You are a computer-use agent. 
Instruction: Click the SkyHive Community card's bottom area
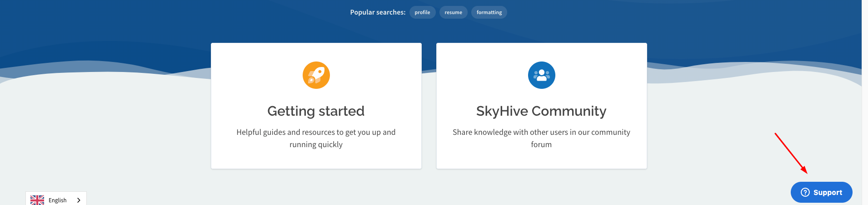[x=541, y=159]
